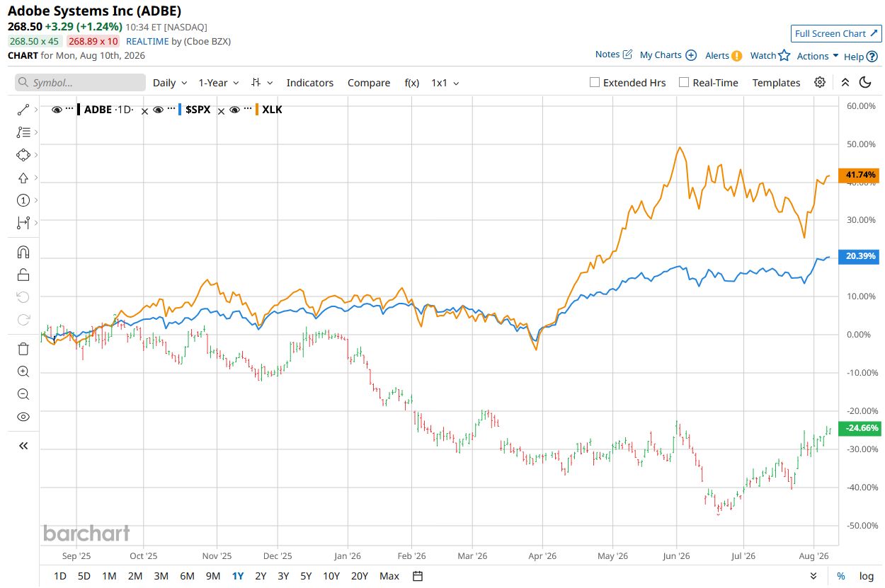The width and height of the screenshot is (885, 588).
Task: Click the trash delete drawings icon
Action: click(x=23, y=349)
